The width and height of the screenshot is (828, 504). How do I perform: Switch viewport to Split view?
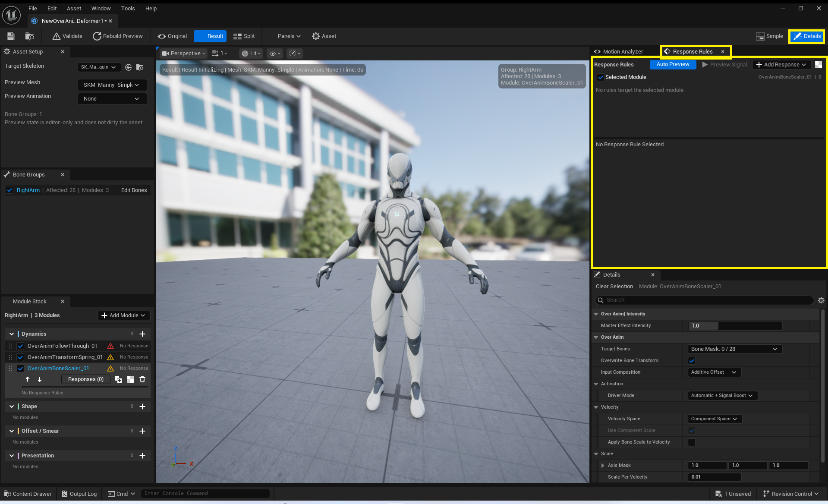(244, 36)
